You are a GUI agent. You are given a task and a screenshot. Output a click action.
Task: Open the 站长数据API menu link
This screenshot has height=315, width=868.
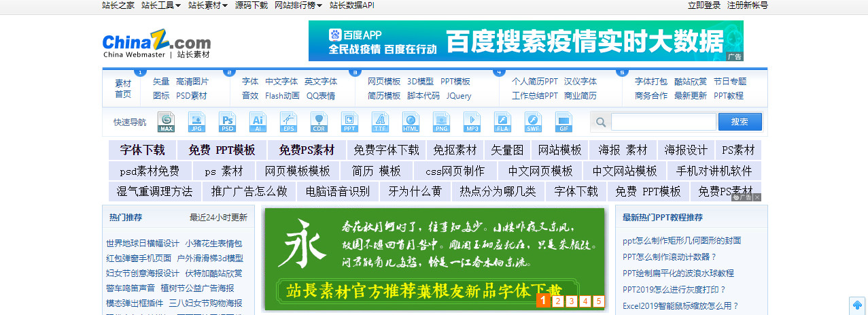tap(352, 5)
